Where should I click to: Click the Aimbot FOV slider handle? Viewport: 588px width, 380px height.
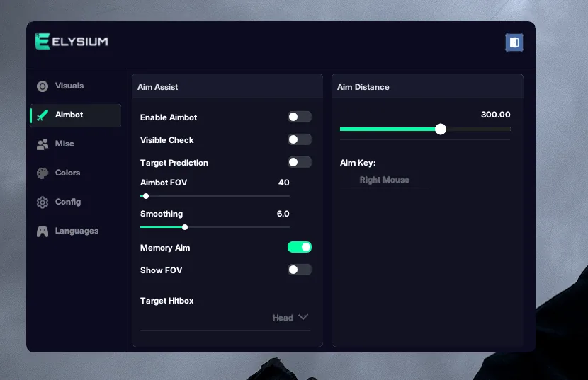[146, 196]
